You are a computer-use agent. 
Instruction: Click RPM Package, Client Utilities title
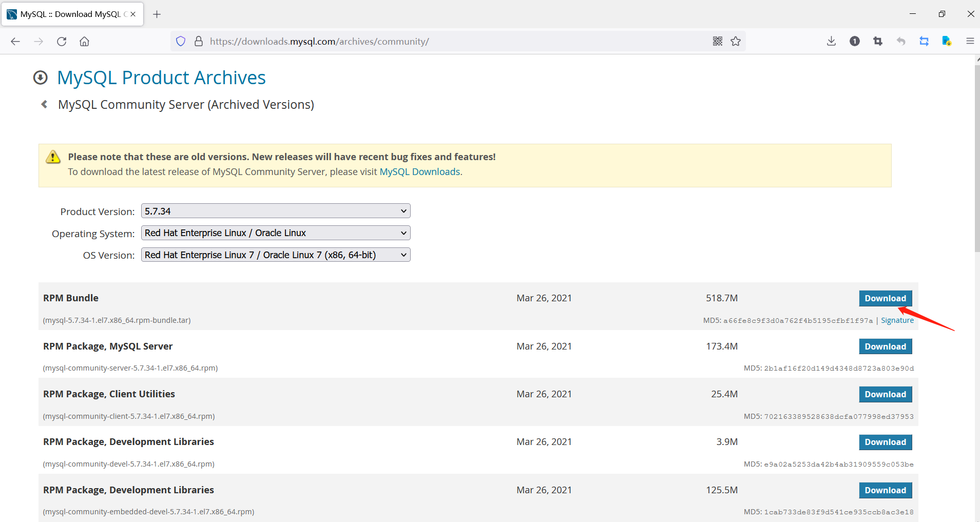109,394
